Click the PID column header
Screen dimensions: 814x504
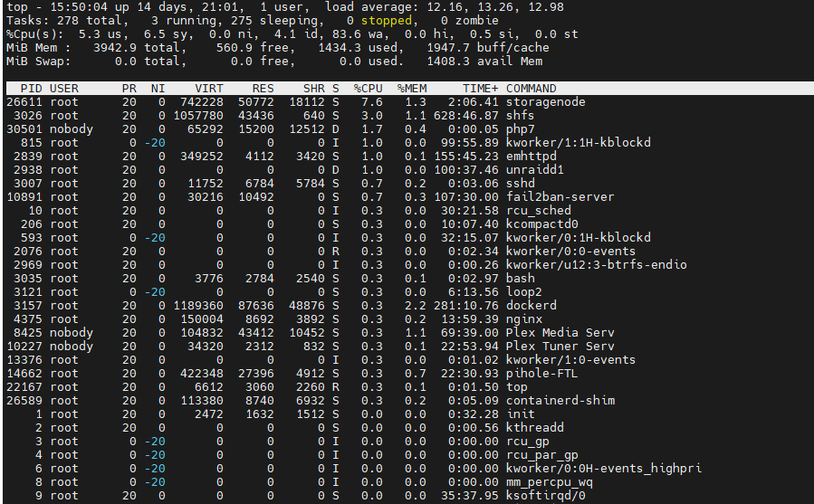coord(31,89)
